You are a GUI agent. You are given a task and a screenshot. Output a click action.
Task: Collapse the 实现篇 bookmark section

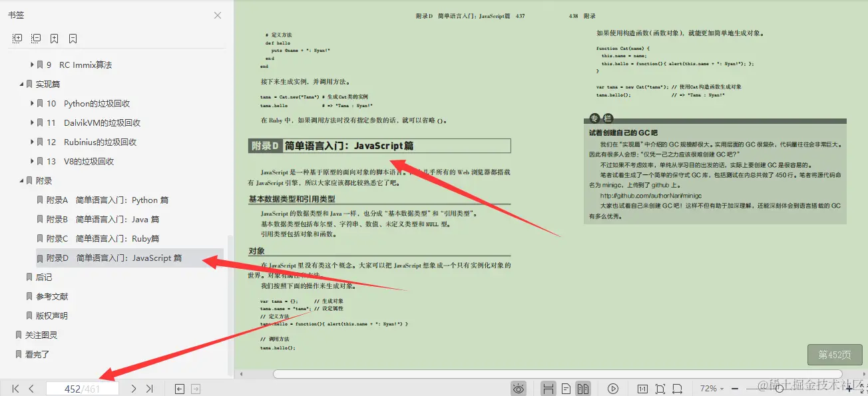tap(23, 84)
